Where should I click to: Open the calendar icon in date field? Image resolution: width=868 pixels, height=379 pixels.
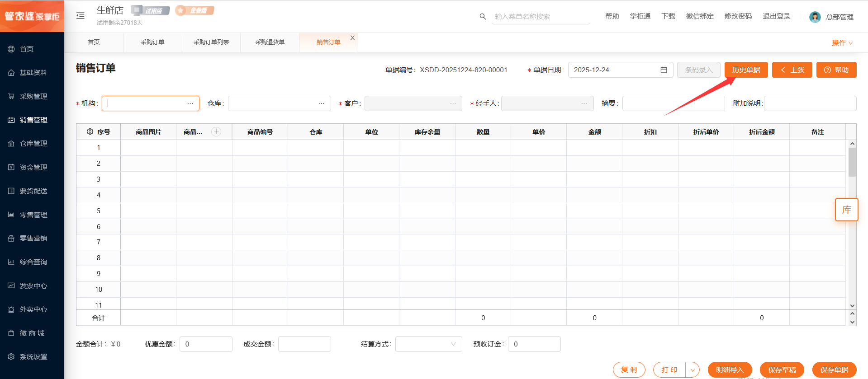[x=664, y=70]
